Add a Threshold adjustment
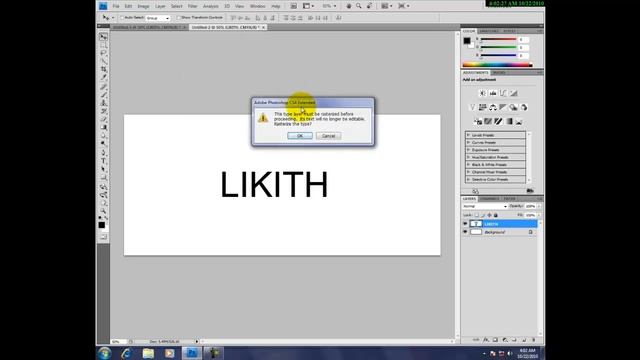 click(498, 122)
